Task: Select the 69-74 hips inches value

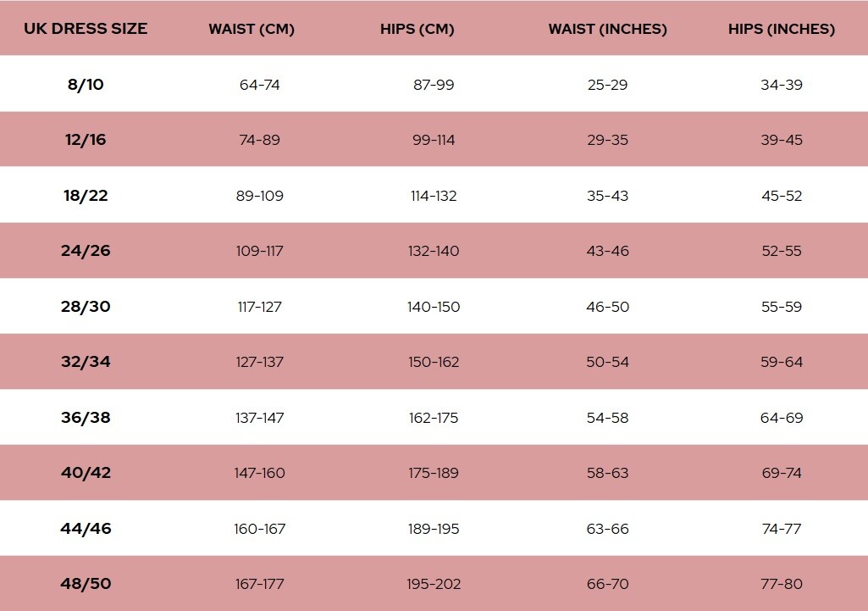Action: pos(782,473)
